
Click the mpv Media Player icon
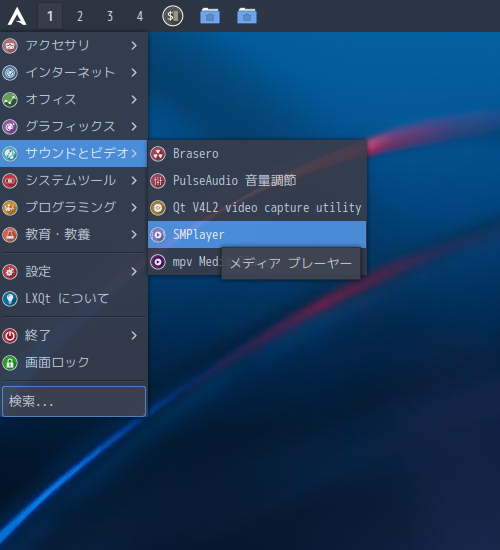[x=158, y=262]
